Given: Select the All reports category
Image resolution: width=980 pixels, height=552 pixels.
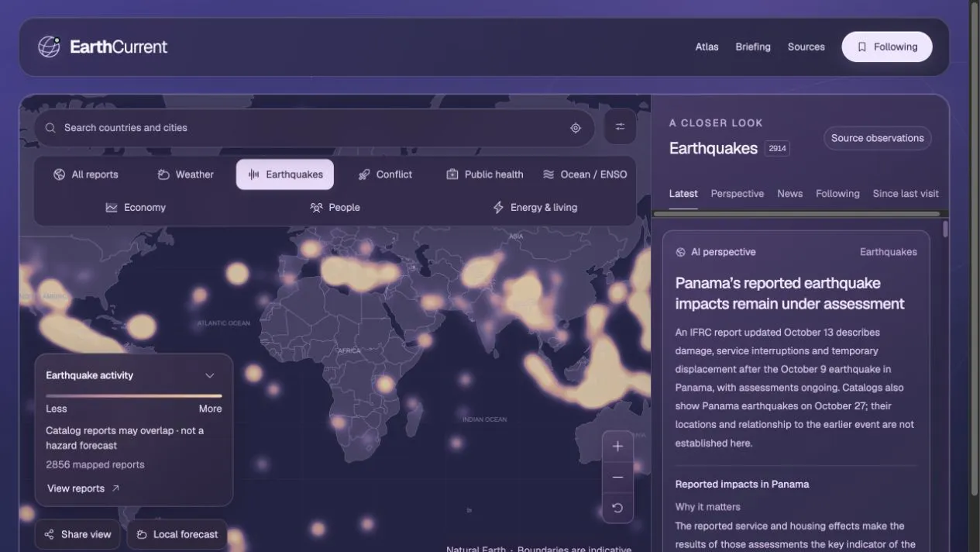Looking at the screenshot, I should [x=86, y=174].
